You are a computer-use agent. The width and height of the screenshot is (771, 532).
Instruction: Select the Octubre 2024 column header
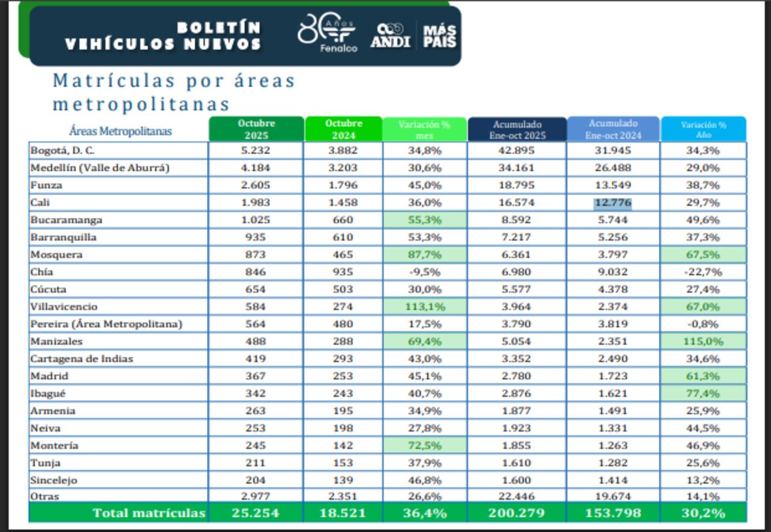344,126
